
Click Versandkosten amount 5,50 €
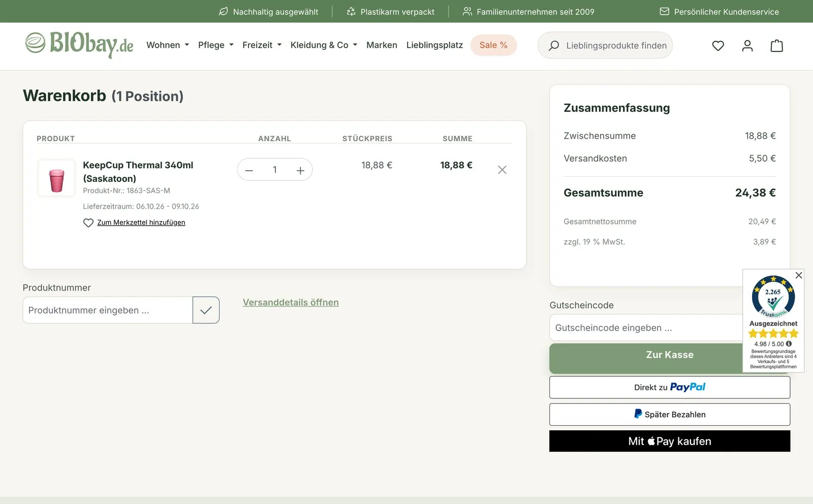click(x=762, y=159)
